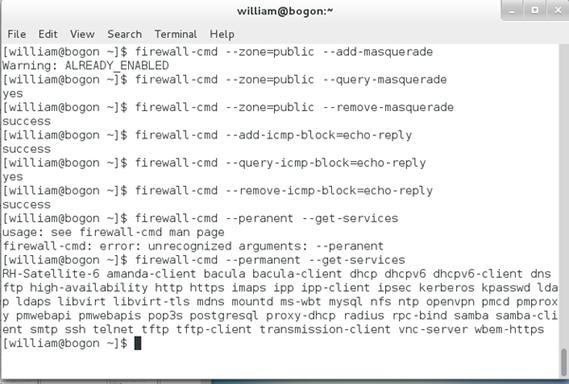The width and height of the screenshot is (569, 384).
Task: Open the File menu
Action: [x=17, y=34]
